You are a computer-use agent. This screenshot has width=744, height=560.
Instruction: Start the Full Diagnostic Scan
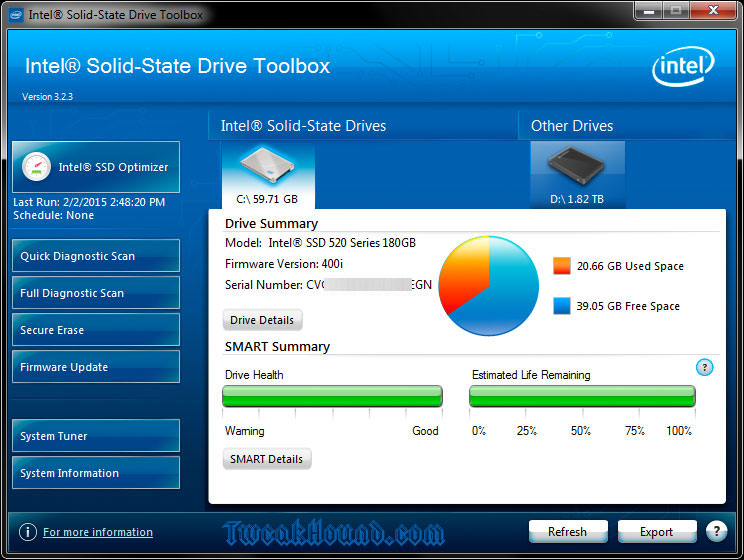(96, 293)
